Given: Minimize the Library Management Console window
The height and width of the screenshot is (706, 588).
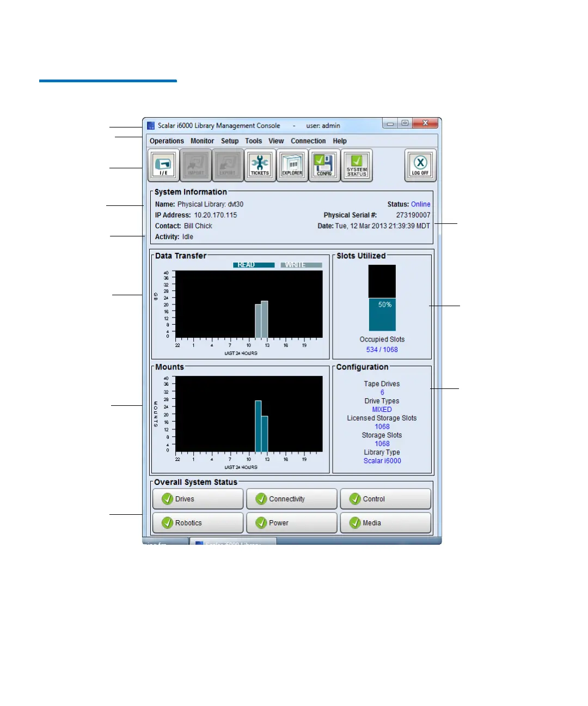Looking at the screenshot, I should 390,123.
